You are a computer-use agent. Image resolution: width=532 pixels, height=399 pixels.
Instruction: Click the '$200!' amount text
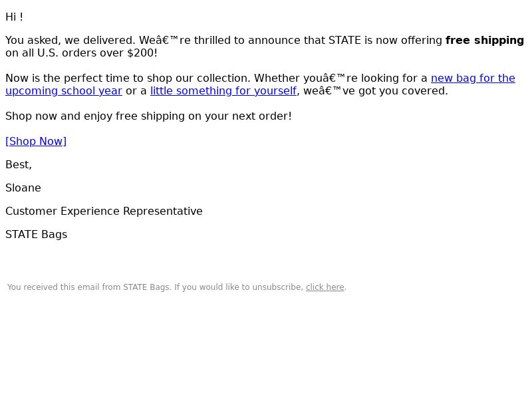pos(142,53)
